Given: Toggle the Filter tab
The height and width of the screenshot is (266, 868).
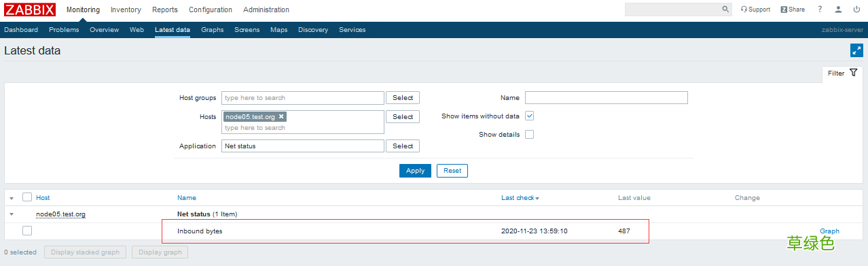Looking at the screenshot, I should (842, 73).
